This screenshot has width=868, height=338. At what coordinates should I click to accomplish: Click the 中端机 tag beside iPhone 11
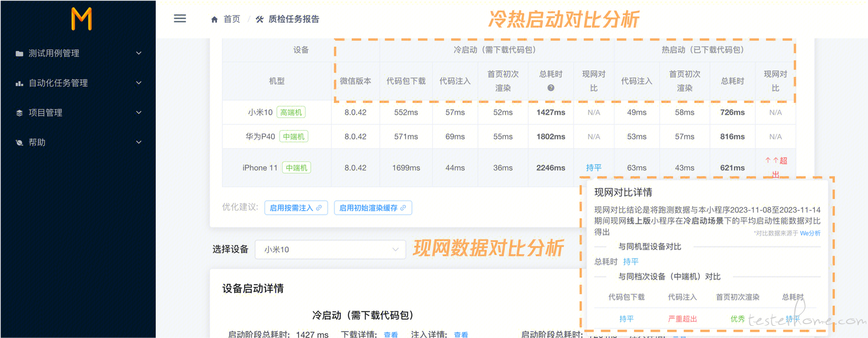click(297, 168)
